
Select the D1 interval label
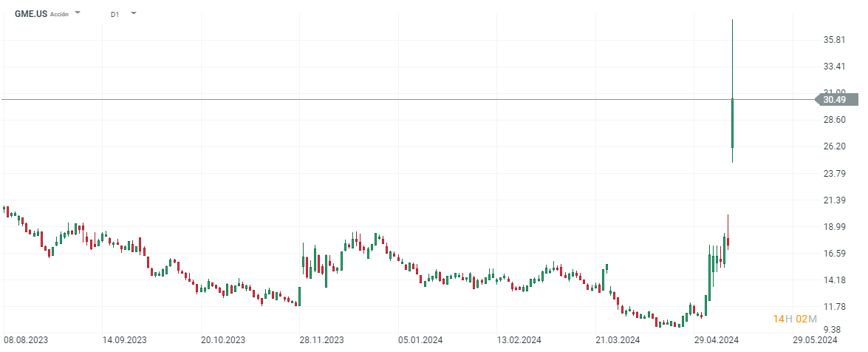tap(115, 14)
